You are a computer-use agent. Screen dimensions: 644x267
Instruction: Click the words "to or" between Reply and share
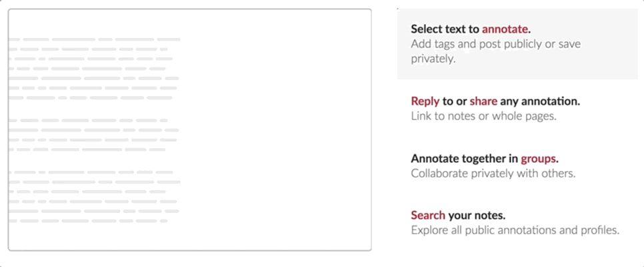tap(455, 101)
